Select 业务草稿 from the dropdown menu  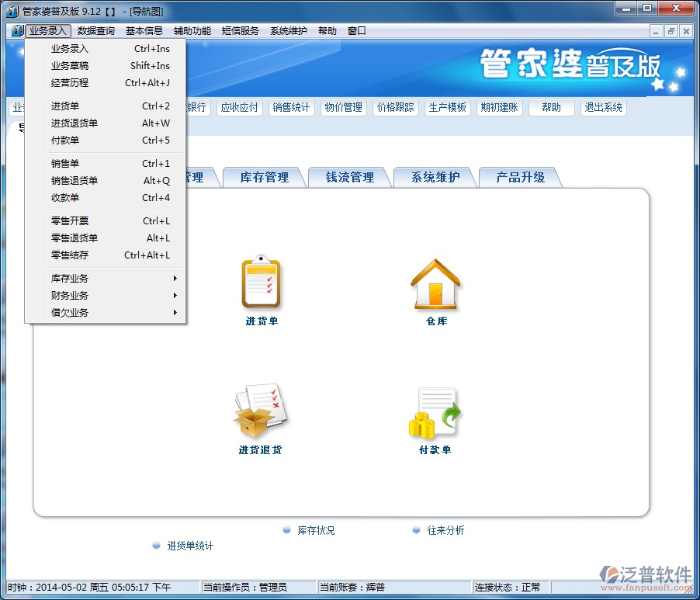(110, 66)
